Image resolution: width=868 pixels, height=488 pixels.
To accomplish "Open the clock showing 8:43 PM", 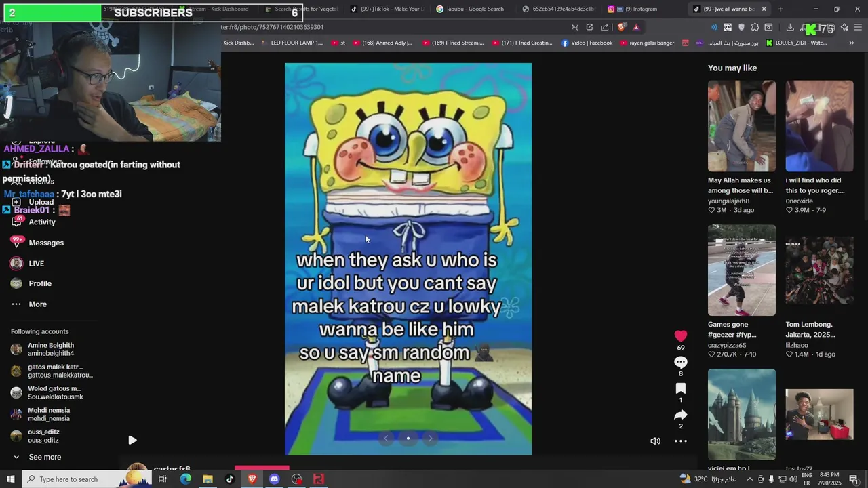I will click(829, 479).
